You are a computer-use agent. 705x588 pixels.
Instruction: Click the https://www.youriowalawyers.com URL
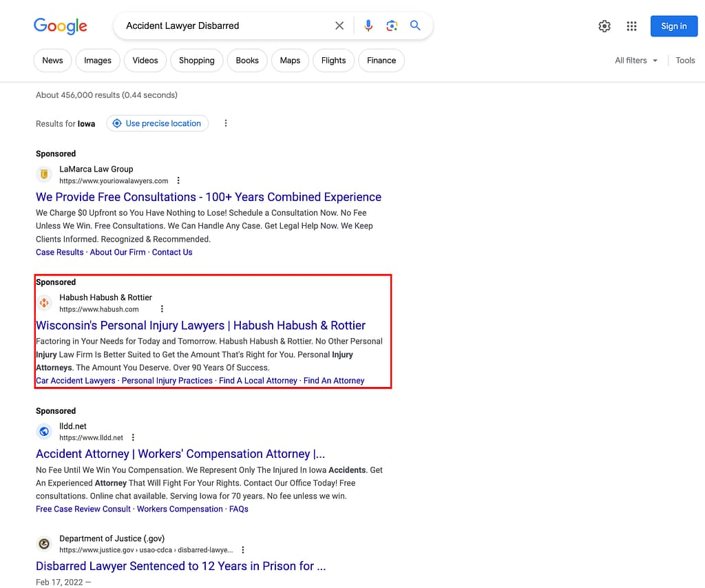(x=114, y=180)
